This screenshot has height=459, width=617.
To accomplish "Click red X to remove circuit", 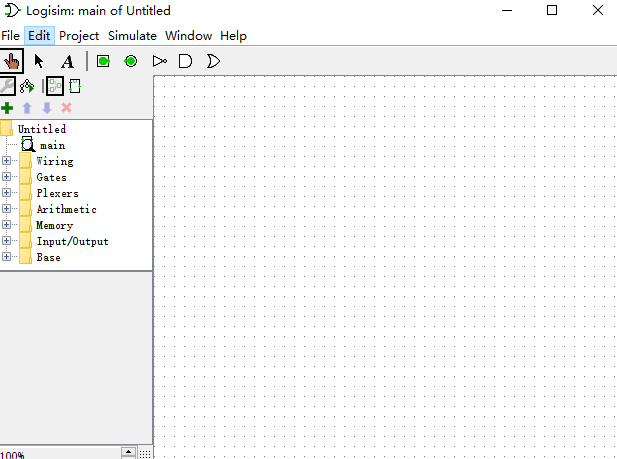I will pyautogui.click(x=67, y=108).
